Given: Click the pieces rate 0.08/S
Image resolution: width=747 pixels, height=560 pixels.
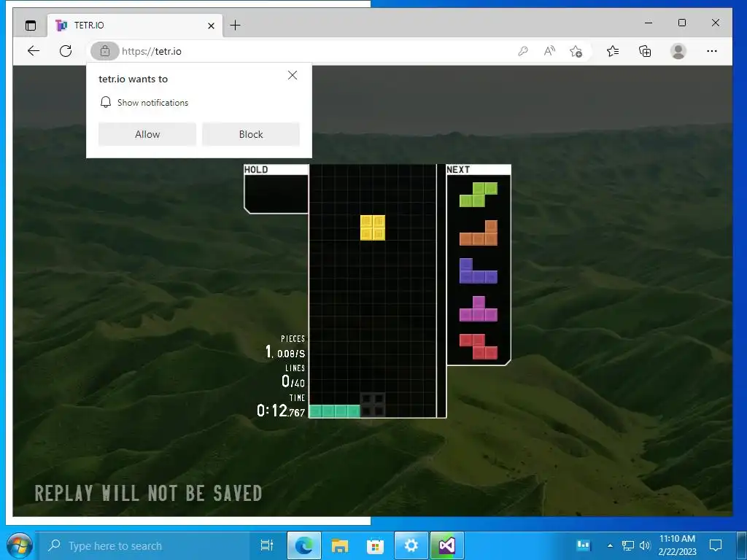Looking at the screenshot, I should click(291, 354).
